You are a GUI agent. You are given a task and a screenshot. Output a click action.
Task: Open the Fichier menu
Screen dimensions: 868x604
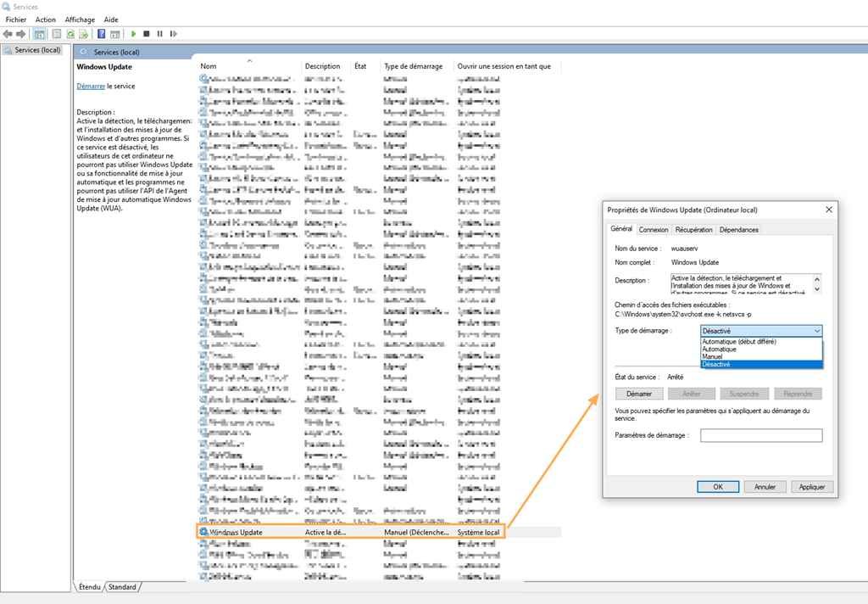coord(16,20)
